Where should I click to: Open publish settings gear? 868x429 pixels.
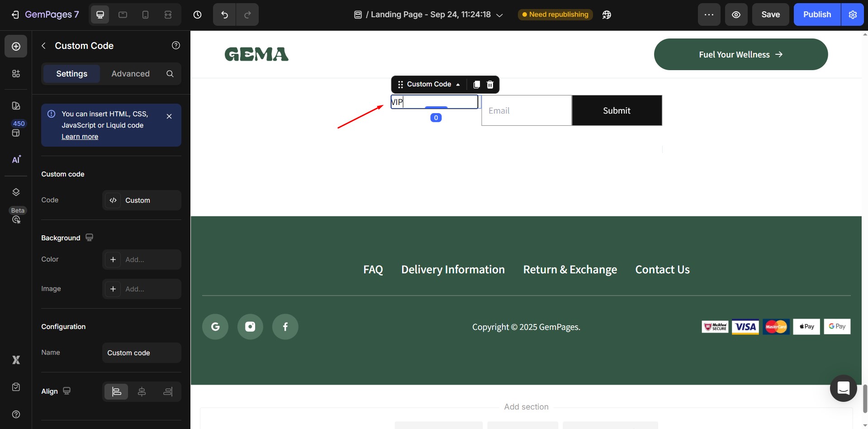[853, 14]
